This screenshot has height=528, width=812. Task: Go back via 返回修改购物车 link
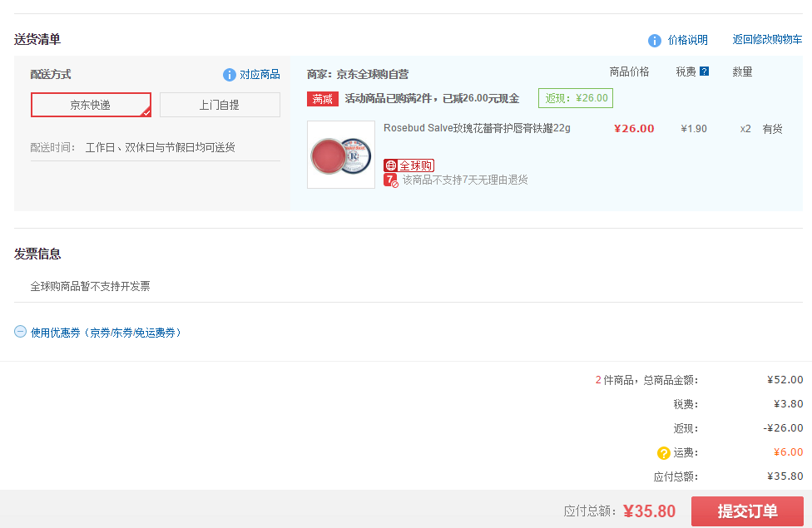(767, 39)
